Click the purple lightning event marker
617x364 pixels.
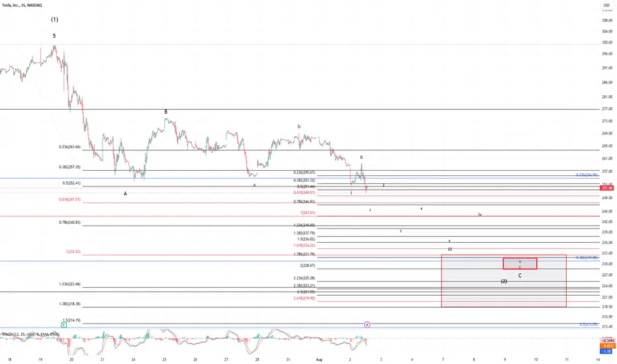pos(367,325)
